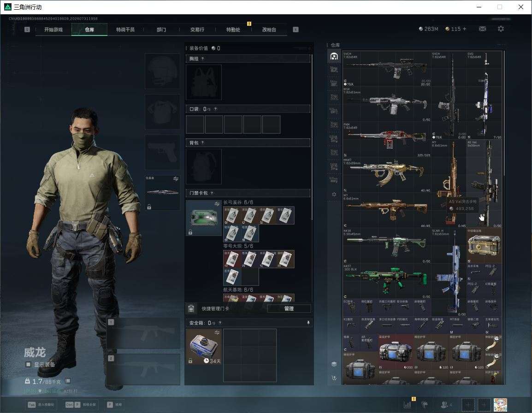Click the Tab 进入特勤处 shortcut button
This screenshot has width=532, height=413.
coord(41,405)
